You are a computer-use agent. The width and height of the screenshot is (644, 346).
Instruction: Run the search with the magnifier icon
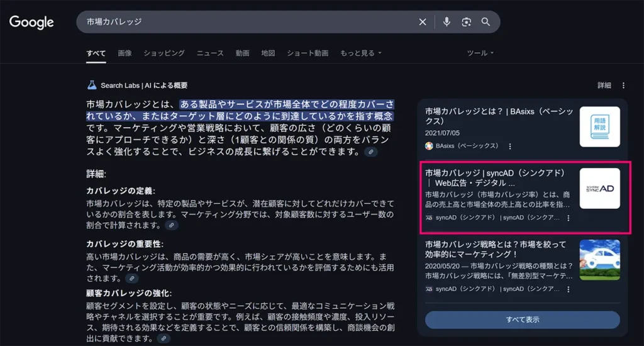pos(486,22)
